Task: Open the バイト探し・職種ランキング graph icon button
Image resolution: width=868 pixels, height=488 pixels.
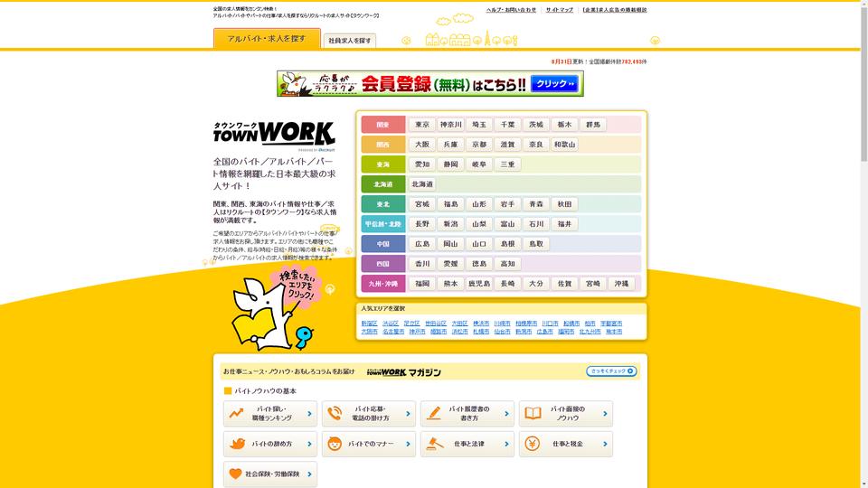Action: pos(270,413)
